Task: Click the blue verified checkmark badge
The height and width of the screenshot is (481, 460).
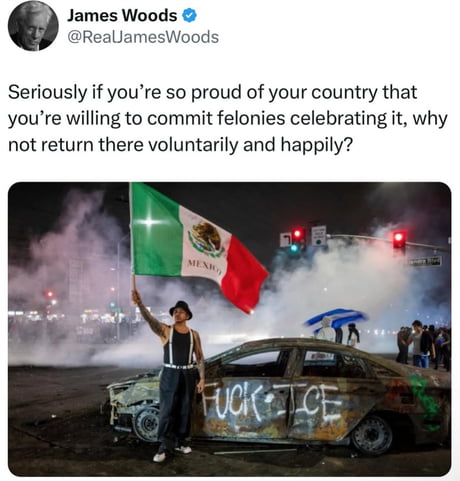Action: pos(190,16)
